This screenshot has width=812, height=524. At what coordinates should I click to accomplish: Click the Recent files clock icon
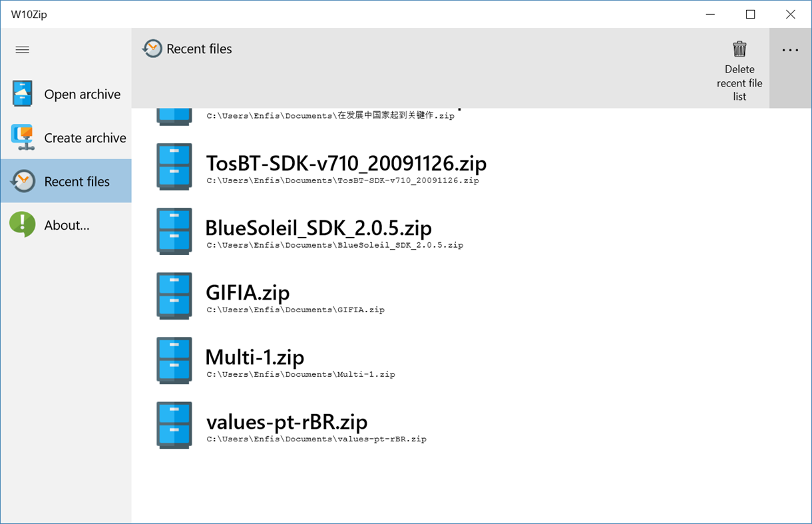coord(22,180)
